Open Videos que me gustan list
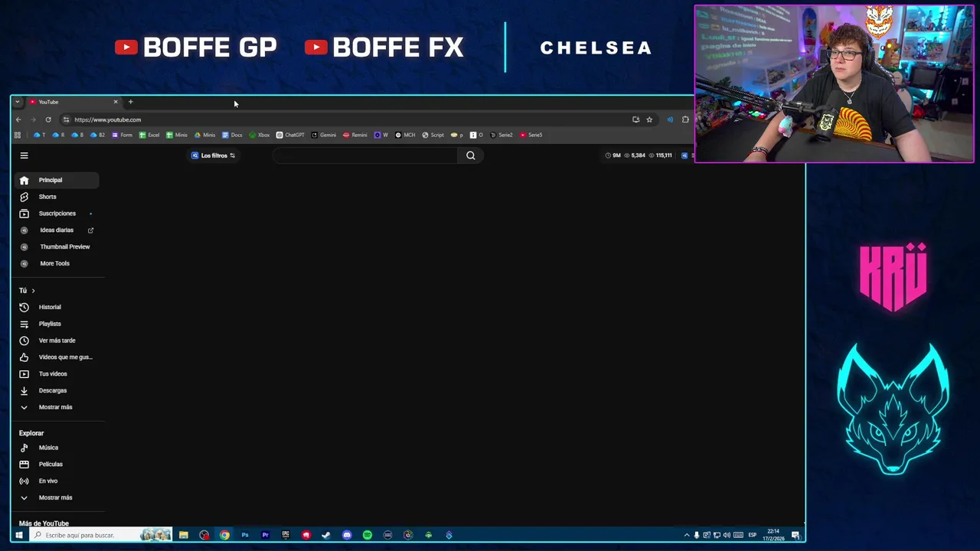The image size is (980, 551). coord(55,357)
